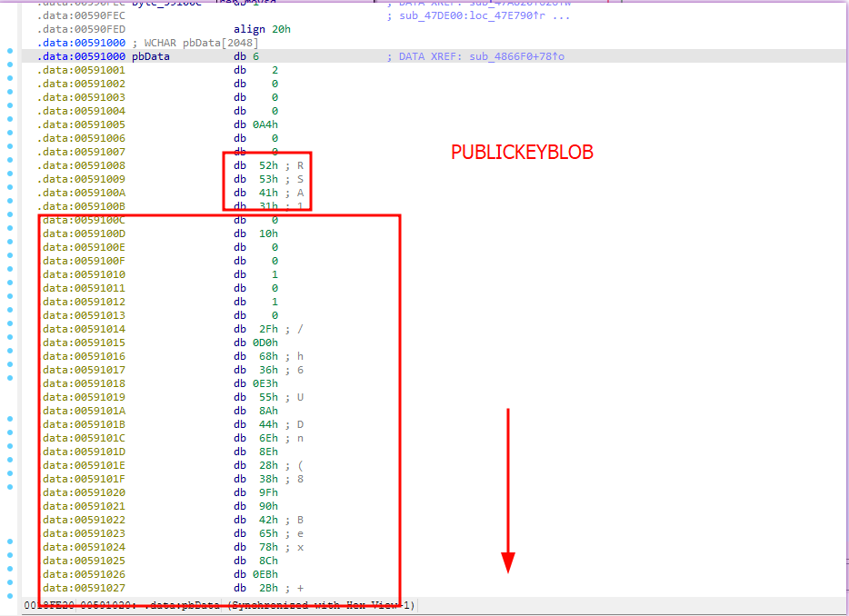Click the 52h byte with R comment

point(268,165)
